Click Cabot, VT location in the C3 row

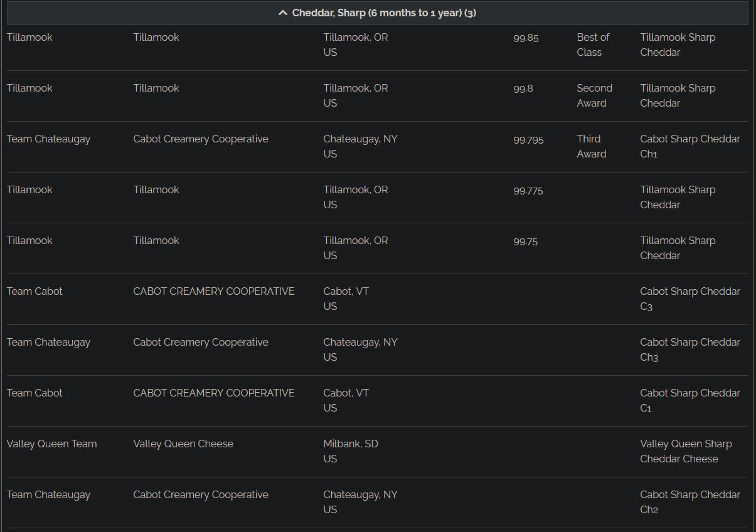tap(346, 299)
